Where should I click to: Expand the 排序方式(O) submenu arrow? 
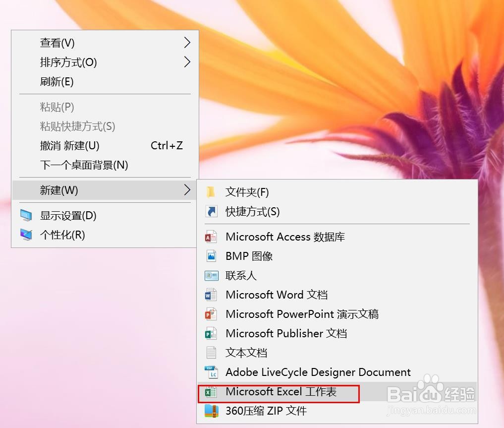pos(187,61)
